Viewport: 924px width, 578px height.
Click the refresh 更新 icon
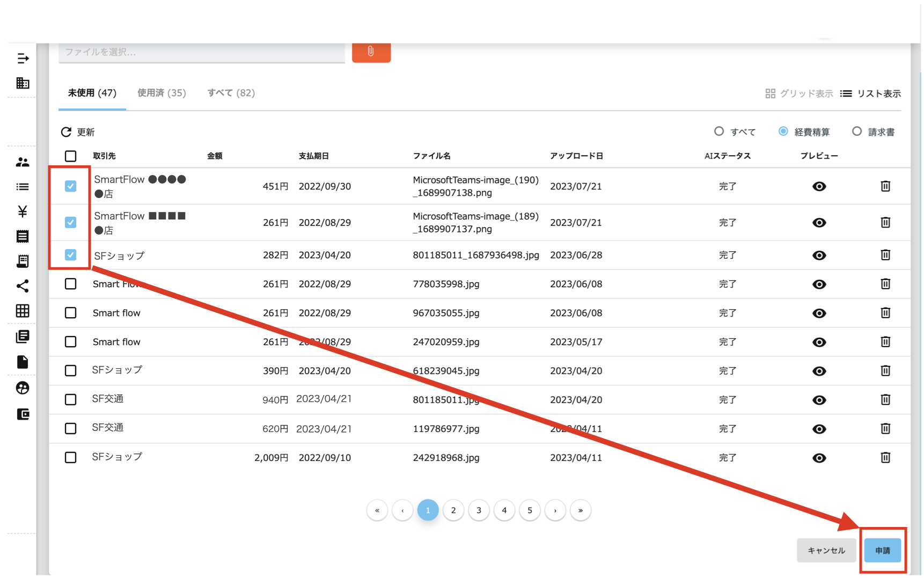click(x=66, y=132)
